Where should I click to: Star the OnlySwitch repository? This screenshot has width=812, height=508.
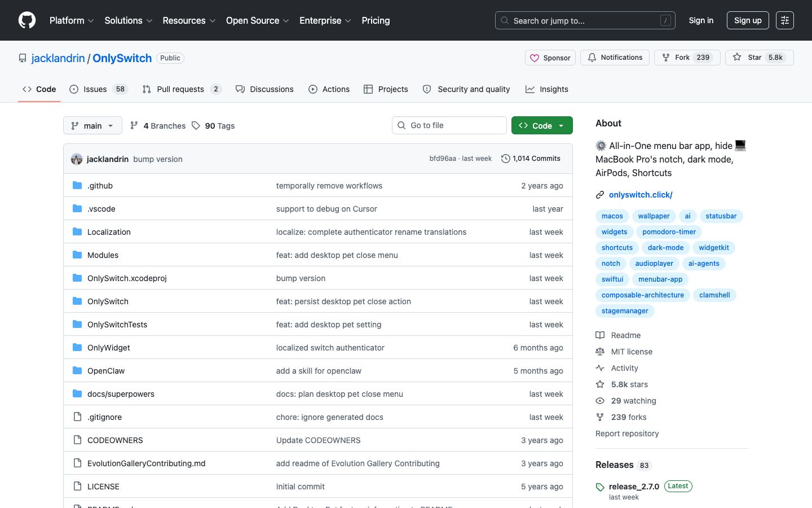click(759, 58)
